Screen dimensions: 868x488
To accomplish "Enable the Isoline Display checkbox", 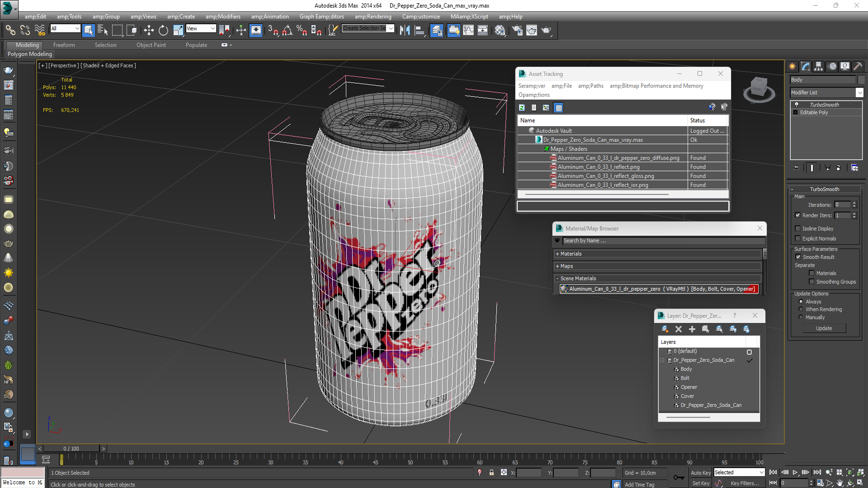I will 797,228.
